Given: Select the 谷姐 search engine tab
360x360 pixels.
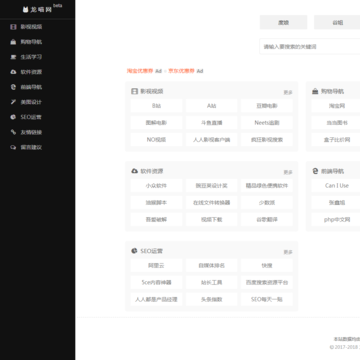Looking at the screenshot, I should click(337, 22).
